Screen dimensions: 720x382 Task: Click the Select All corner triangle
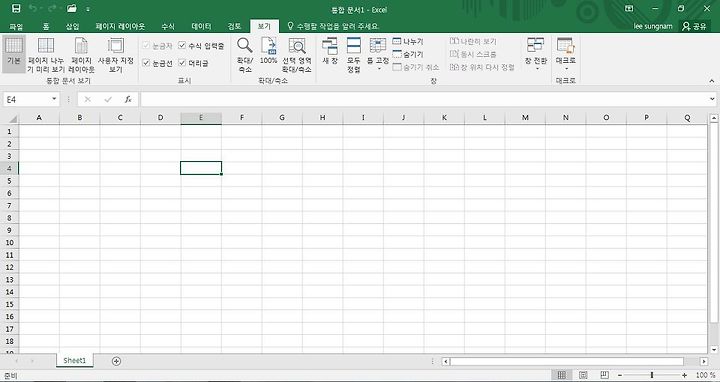click(x=9, y=118)
